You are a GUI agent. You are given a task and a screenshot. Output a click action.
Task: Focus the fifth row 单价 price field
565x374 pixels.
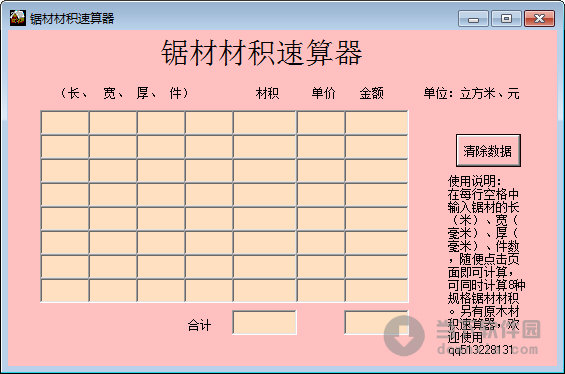[321, 219]
